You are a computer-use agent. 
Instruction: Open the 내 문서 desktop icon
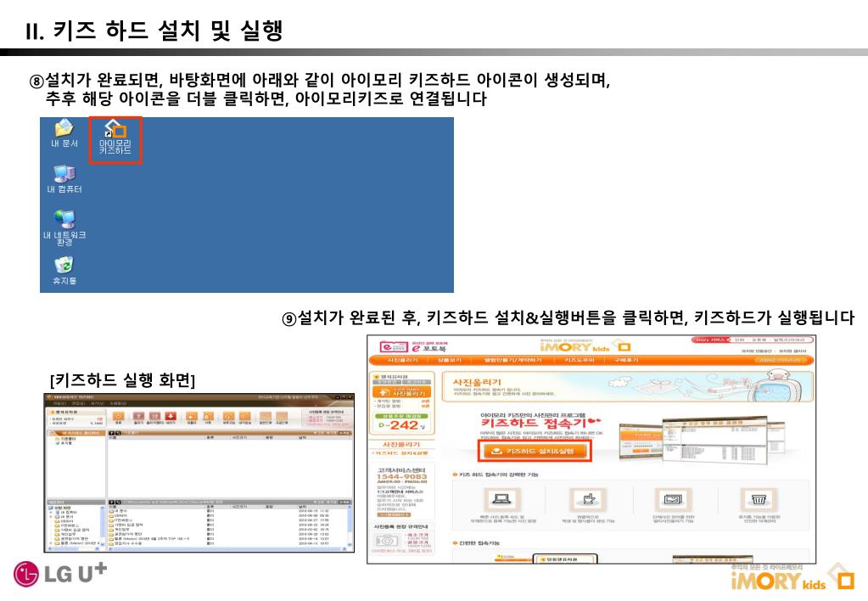coord(64,133)
